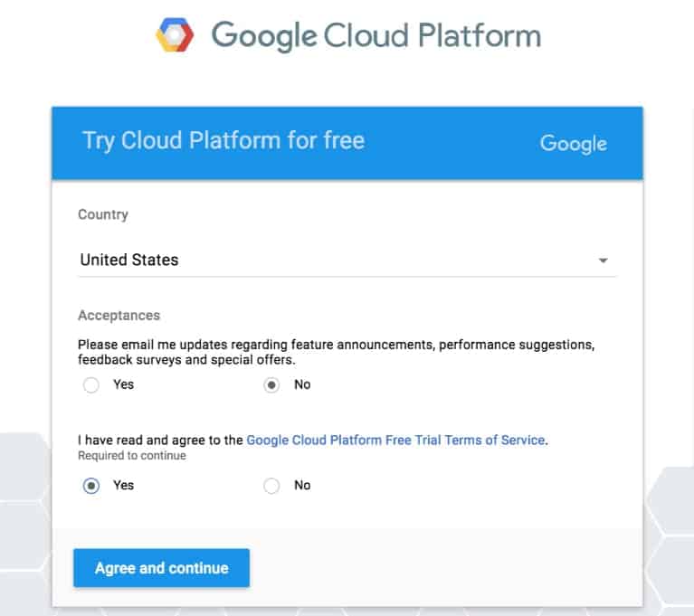Click the Acceptances section heading
The image size is (694, 616).
[x=119, y=316]
